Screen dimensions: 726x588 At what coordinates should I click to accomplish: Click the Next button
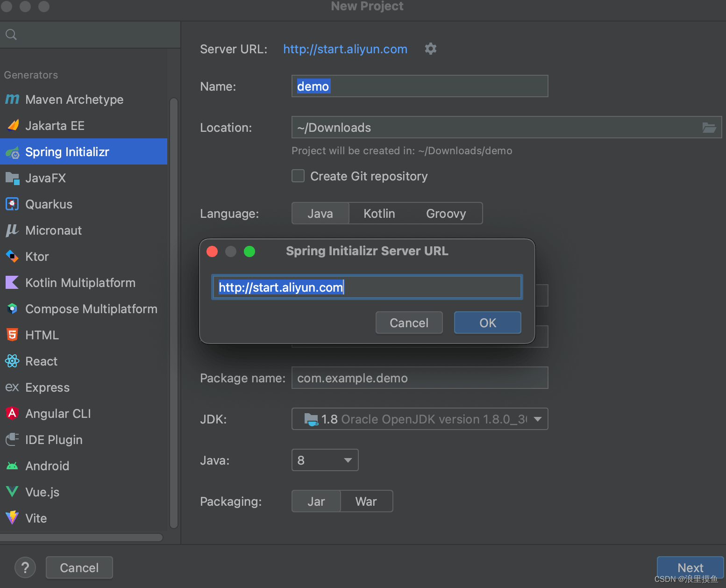[690, 567]
